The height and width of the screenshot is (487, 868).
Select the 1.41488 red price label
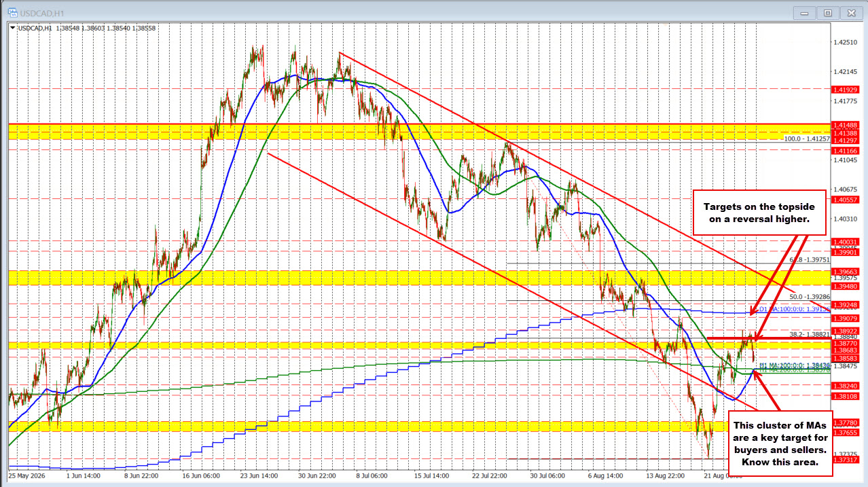coord(846,125)
